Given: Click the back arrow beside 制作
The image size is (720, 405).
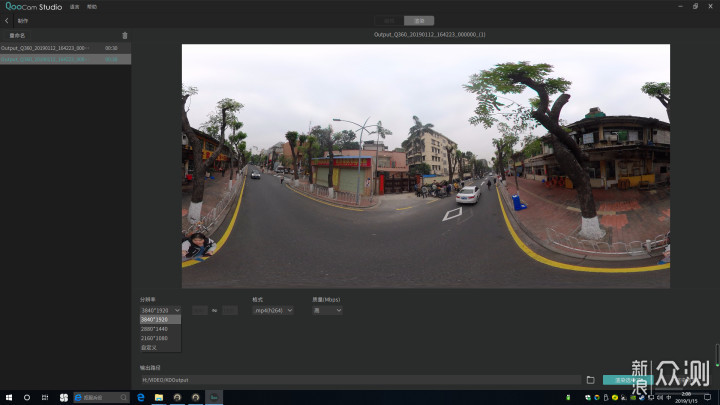Looking at the screenshot, I should click(x=7, y=20).
